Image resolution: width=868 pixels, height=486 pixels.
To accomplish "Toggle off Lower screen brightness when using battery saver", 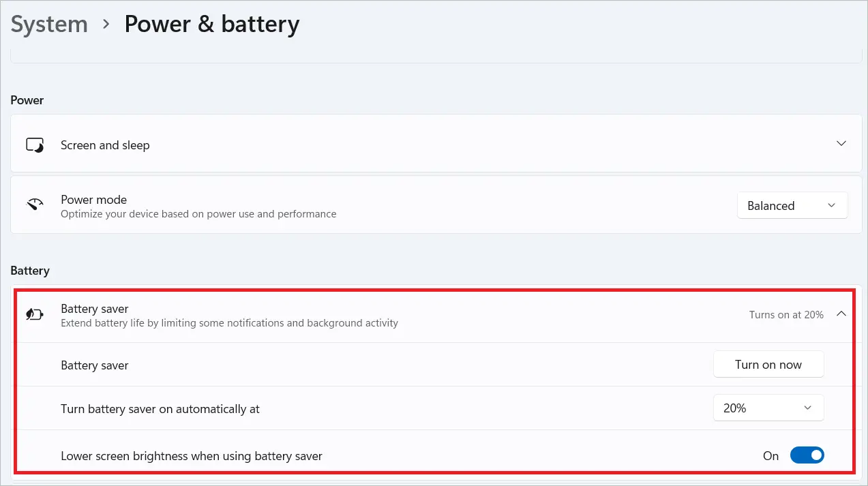I will pyautogui.click(x=807, y=455).
